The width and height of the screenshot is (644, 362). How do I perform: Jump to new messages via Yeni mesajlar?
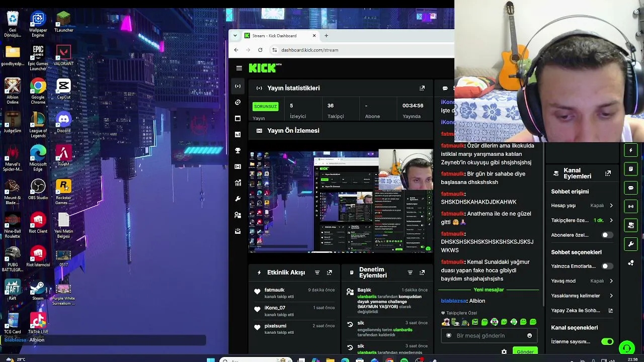pyautogui.click(x=489, y=290)
